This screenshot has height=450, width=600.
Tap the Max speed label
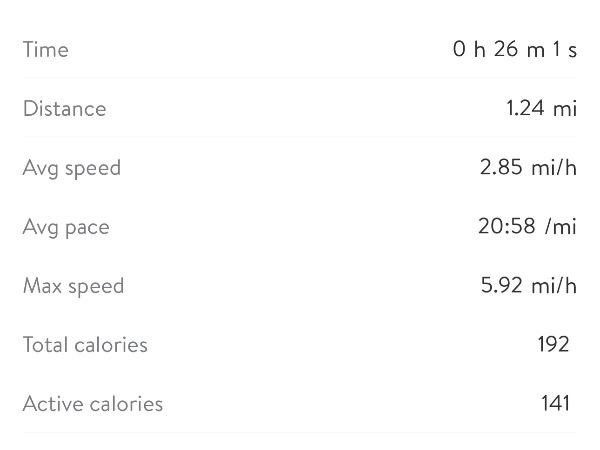pyautogui.click(x=73, y=286)
